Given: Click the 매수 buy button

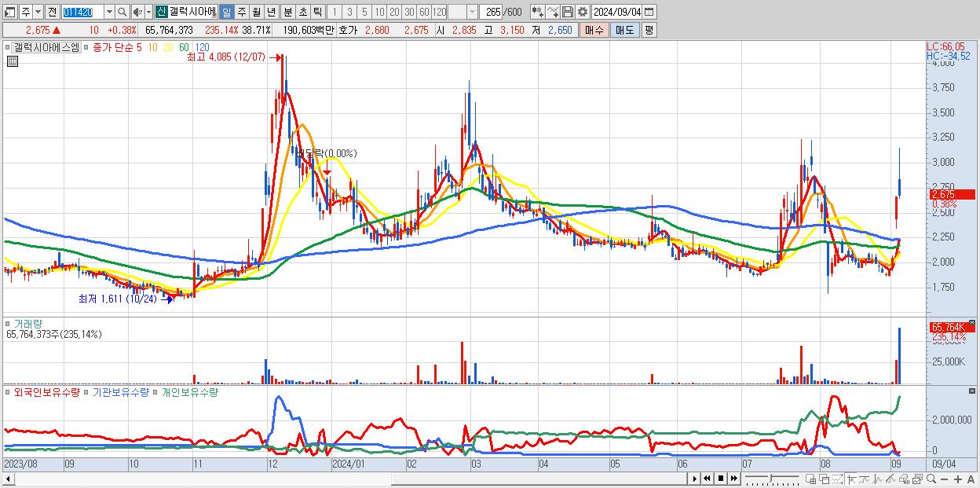Looking at the screenshot, I should click(594, 30).
